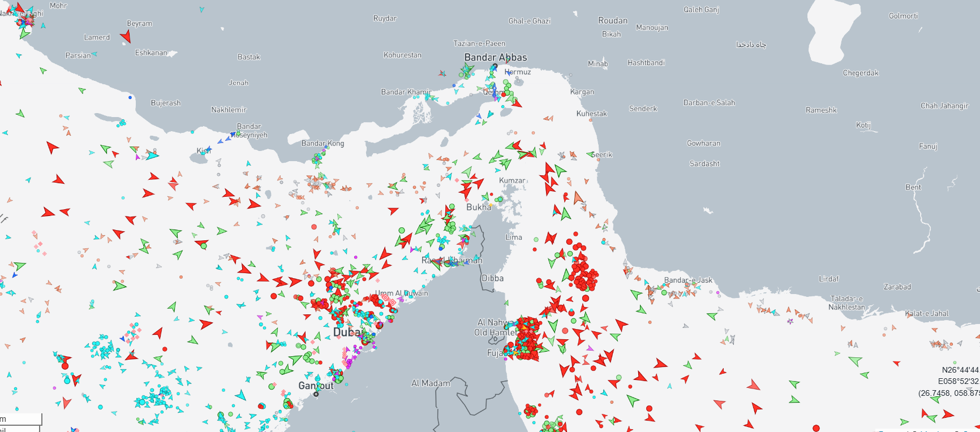Click the large cyan vessel arrow northeast of Parsian coast near Kish
This screenshot has width=980, height=432.
[x=152, y=155]
